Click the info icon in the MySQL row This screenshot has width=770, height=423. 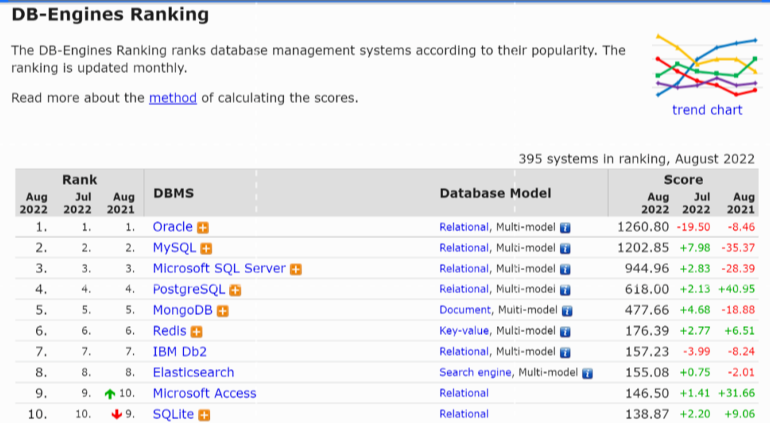pyautogui.click(x=565, y=249)
